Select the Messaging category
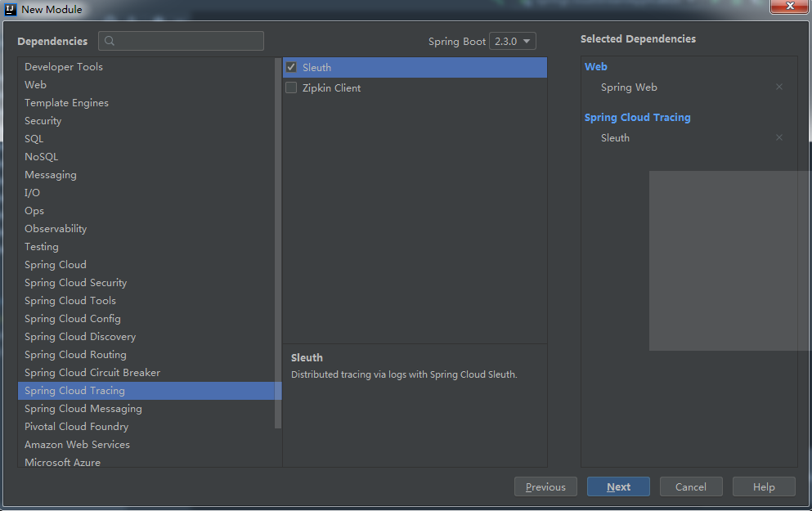This screenshot has width=812, height=511. click(x=146, y=174)
